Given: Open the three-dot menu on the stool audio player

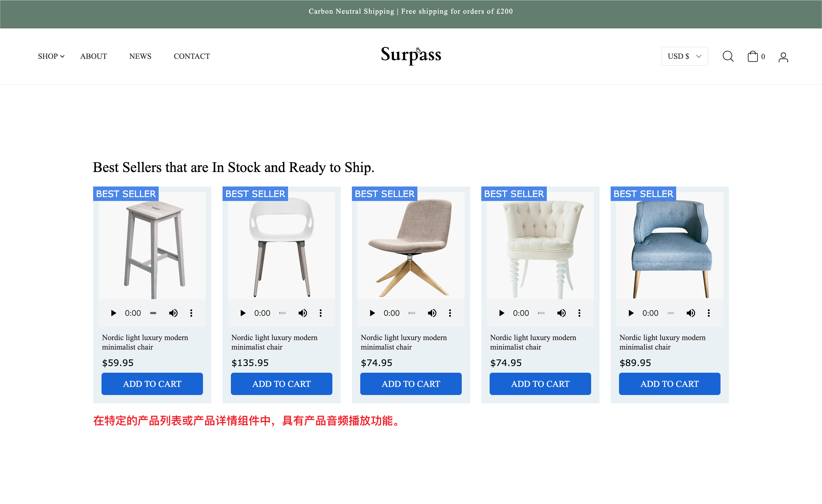Looking at the screenshot, I should click(191, 313).
